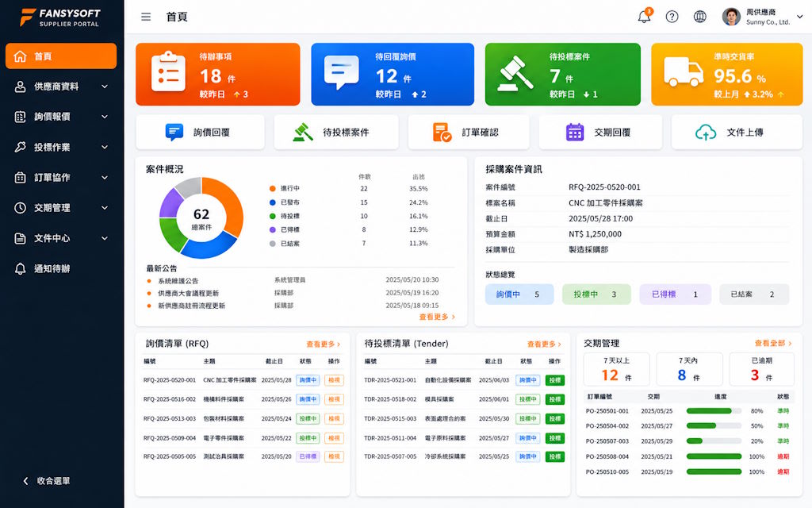Click progress bar for PO-250501-001
Image resolution: width=812 pixels, height=508 pixels.
714,411
